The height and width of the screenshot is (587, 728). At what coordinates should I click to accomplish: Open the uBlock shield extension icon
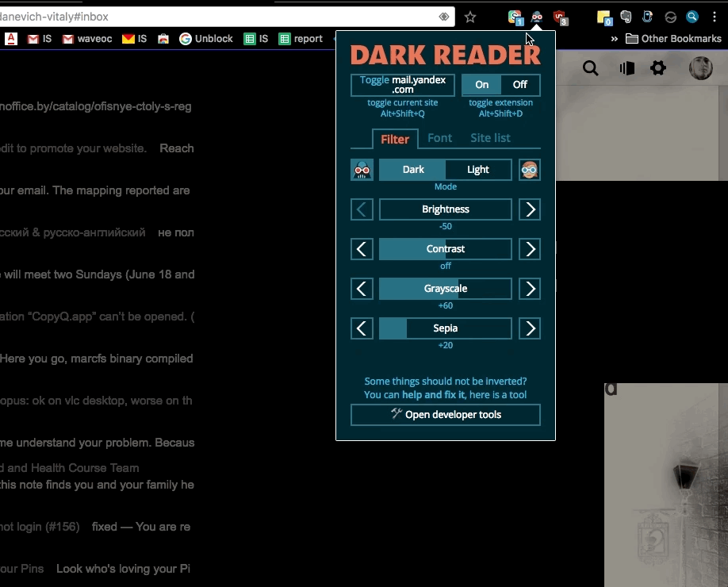coord(561,17)
